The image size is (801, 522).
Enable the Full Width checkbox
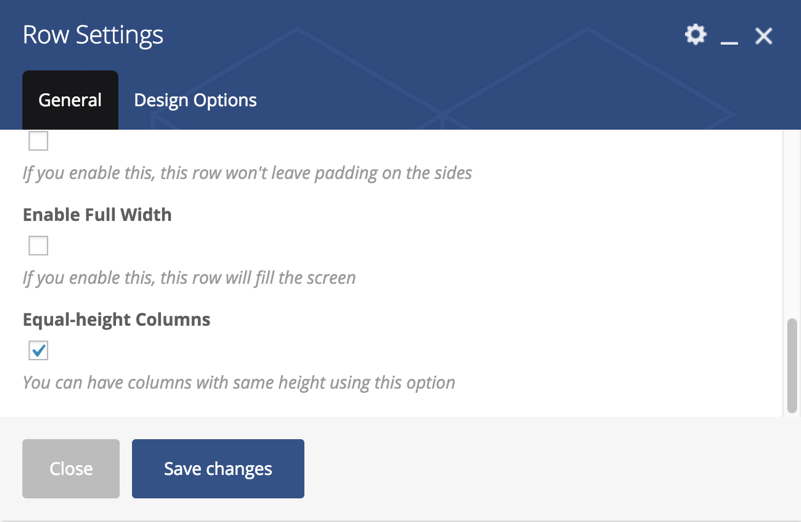pyautogui.click(x=38, y=246)
